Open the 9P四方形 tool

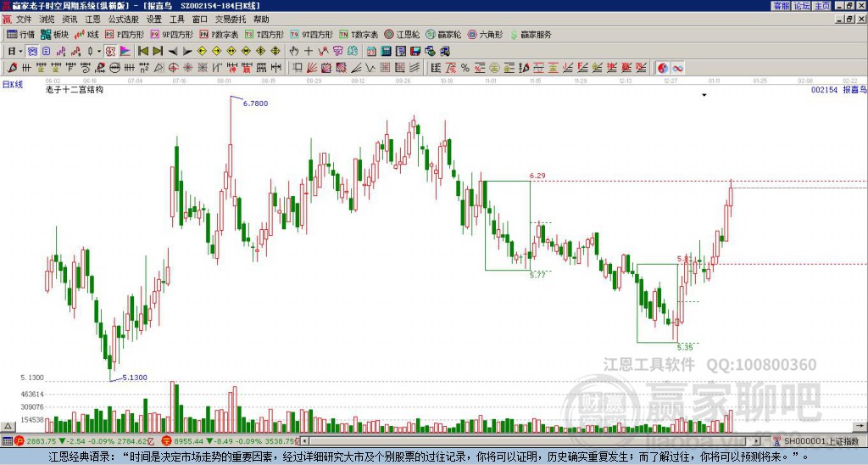171,34
